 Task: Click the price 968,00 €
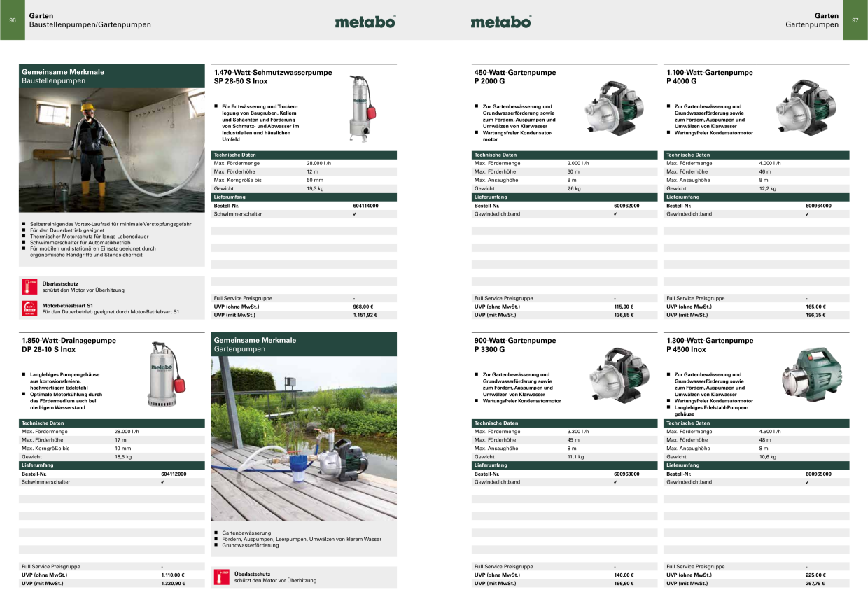coord(363,306)
